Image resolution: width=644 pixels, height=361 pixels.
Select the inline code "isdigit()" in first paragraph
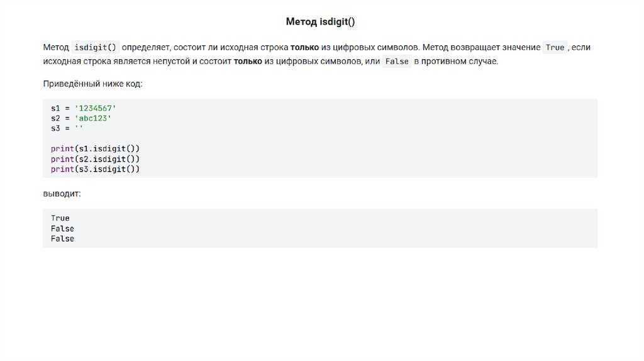click(x=96, y=48)
